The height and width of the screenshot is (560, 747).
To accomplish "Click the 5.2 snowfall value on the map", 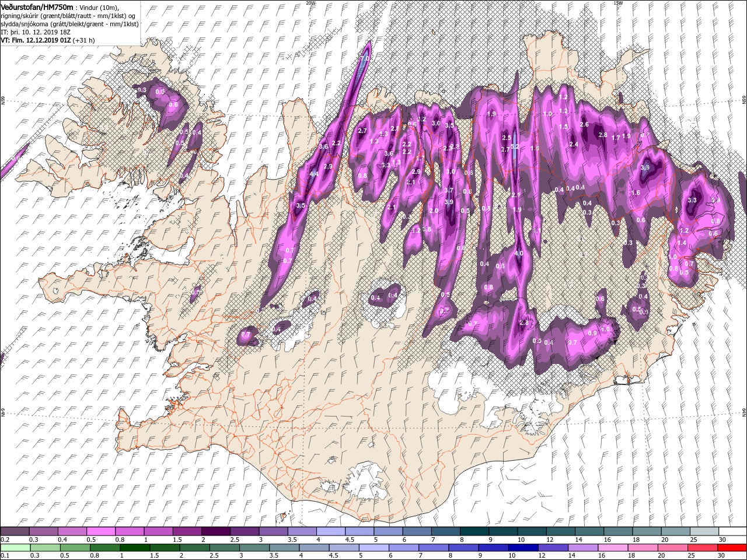I will pyautogui.click(x=515, y=148).
